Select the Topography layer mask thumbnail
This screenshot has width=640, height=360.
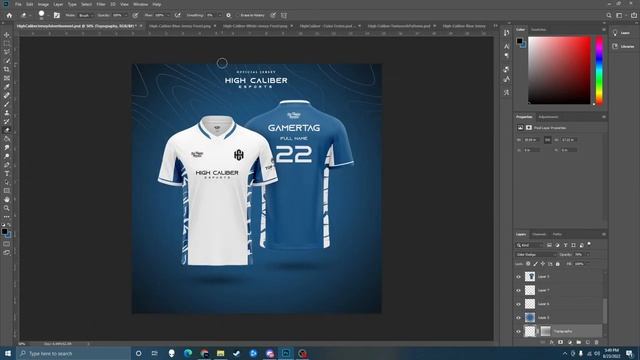coord(545,331)
